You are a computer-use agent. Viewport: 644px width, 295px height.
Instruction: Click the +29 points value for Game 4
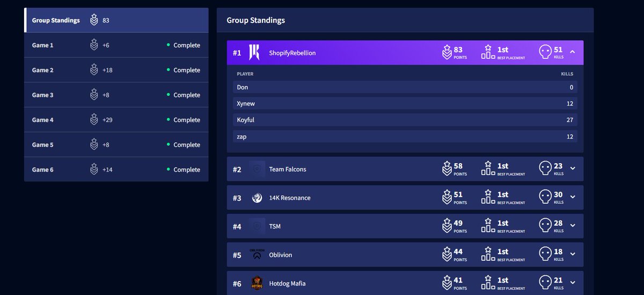[x=107, y=120]
